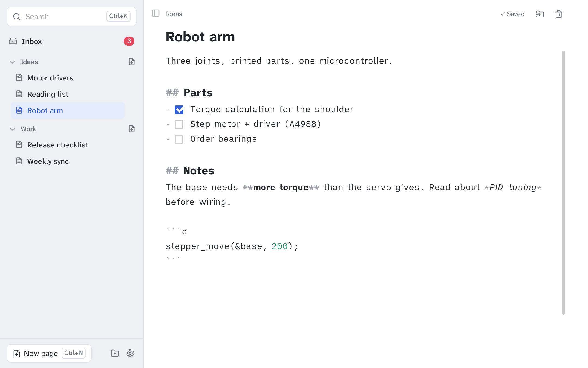This screenshot has height=368, width=588.
Task: Click the italic text PID tuning
Action: 513,188
